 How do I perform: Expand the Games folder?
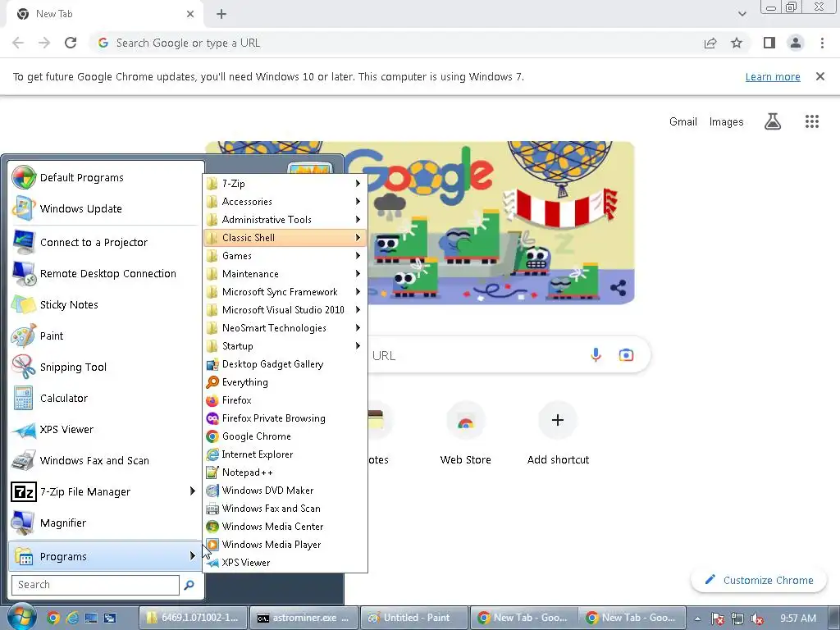point(285,256)
